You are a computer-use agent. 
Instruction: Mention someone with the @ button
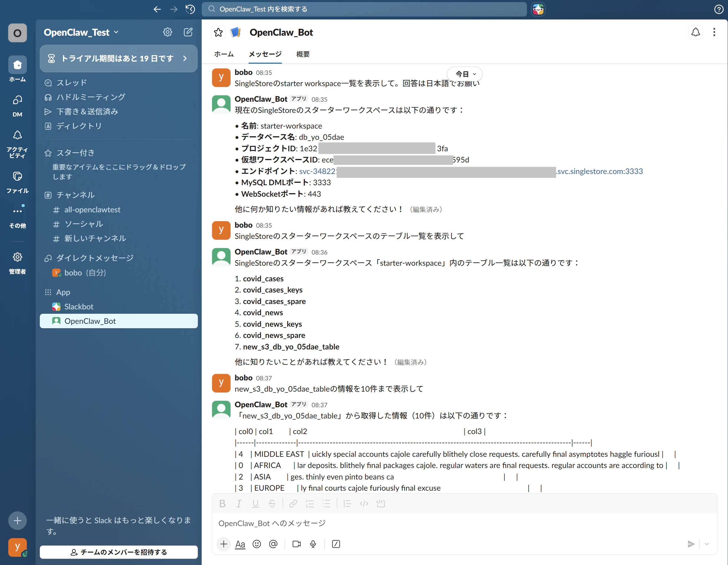(273, 544)
